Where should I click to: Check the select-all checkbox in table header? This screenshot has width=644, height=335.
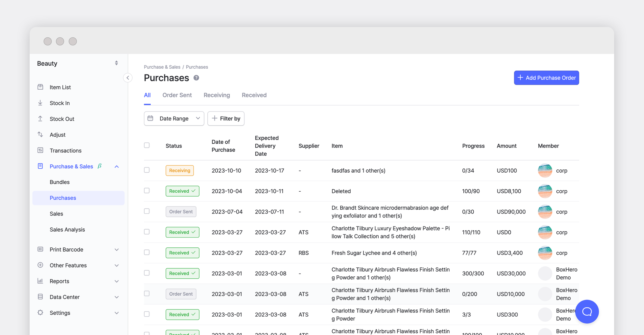(147, 145)
